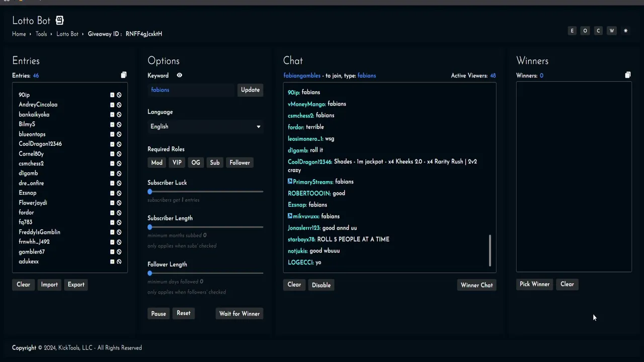Remove adukexx using square icon
This screenshot has height=362, width=644.
pos(112,262)
